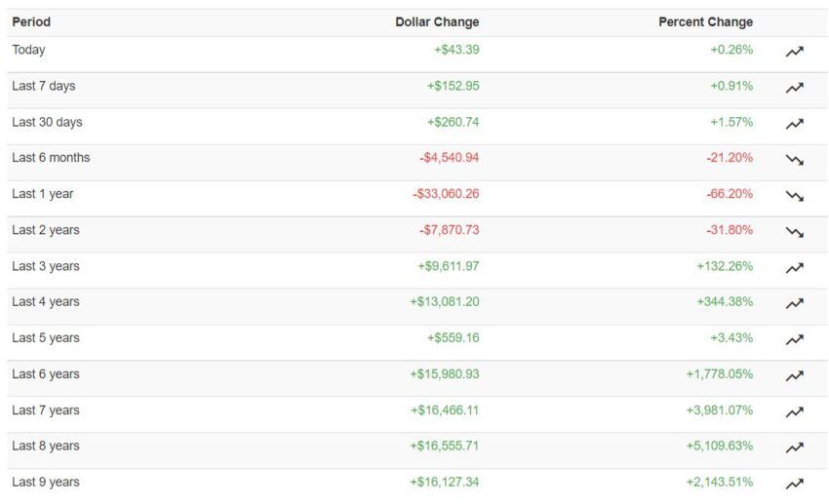Click the upward trend icon for Last 6 years

pyautogui.click(x=794, y=375)
